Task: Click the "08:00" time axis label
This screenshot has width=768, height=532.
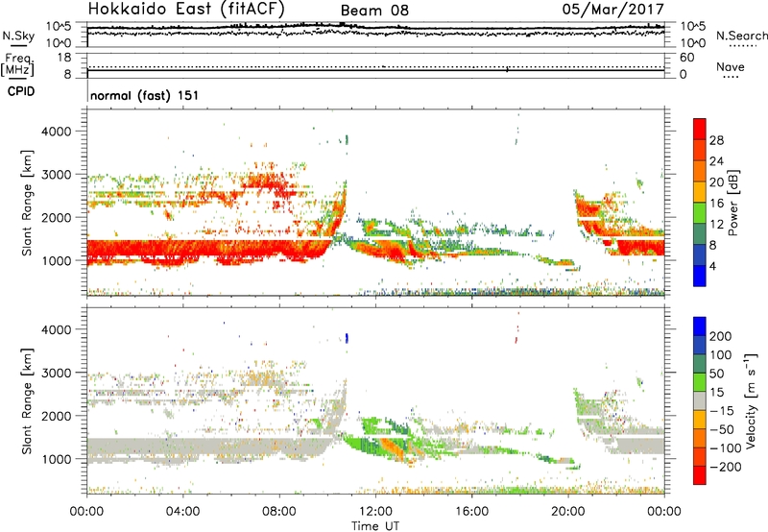Action: [279, 512]
